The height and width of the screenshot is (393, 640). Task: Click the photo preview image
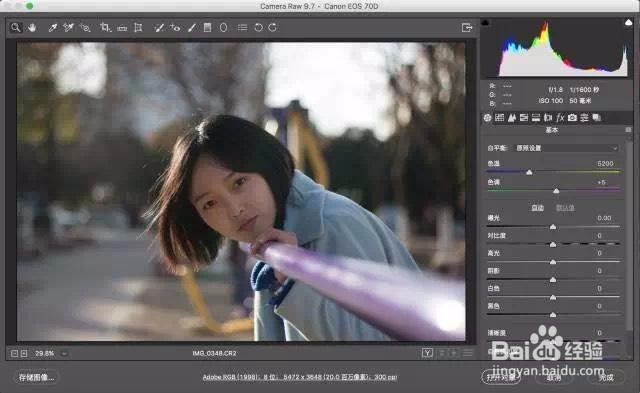click(241, 191)
